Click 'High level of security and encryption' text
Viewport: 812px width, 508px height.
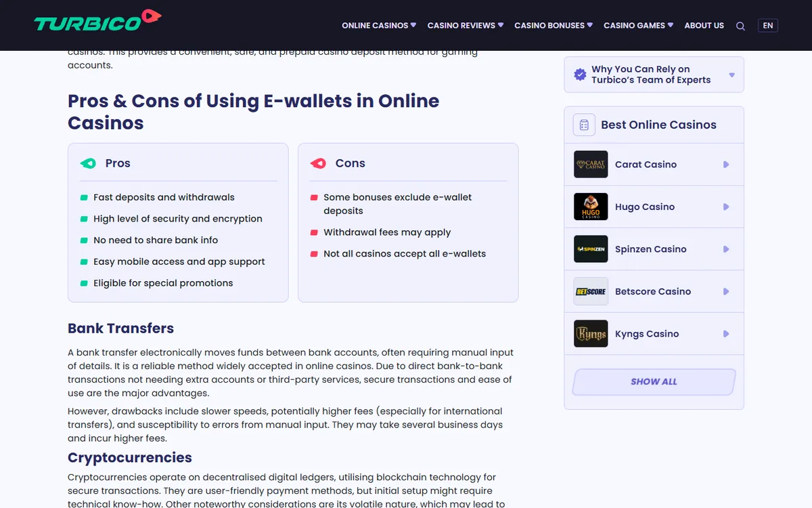[x=178, y=219]
